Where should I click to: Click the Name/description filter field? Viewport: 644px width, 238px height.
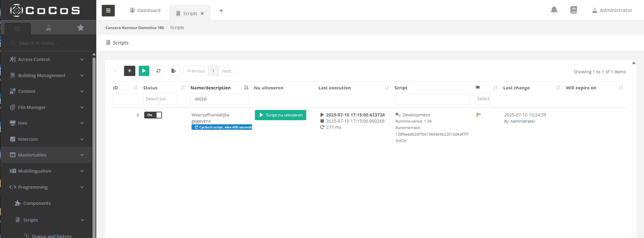point(220,99)
